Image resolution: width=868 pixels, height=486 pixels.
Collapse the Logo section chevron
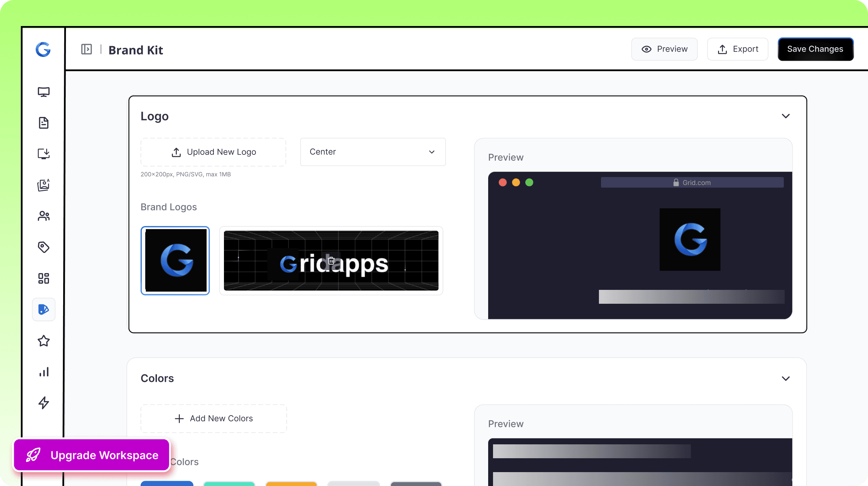[x=785, y=116]
